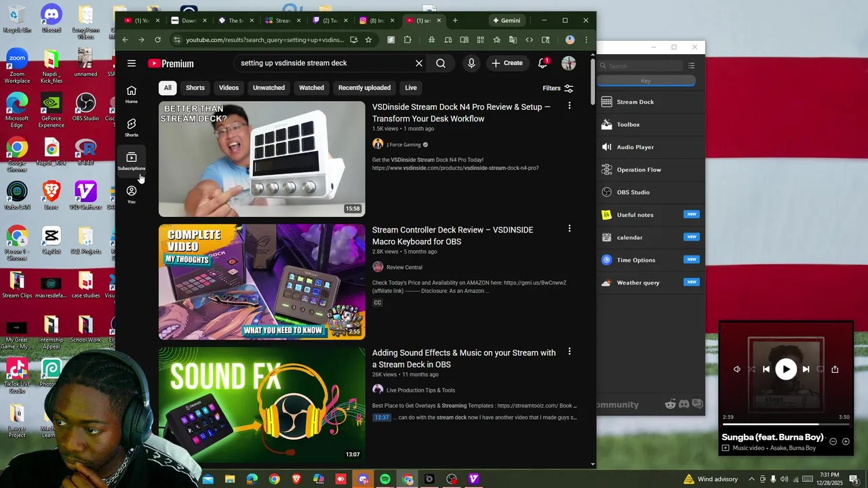Show hidden system tray icons chevron
The height and width of the screenshot is (488, 868).
coord(751,479)
